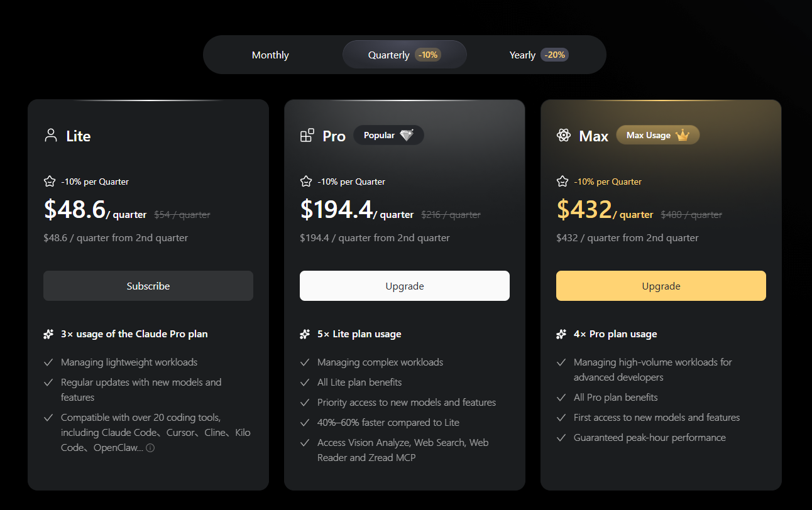Switch billing to Monthly

coord(270,55)
